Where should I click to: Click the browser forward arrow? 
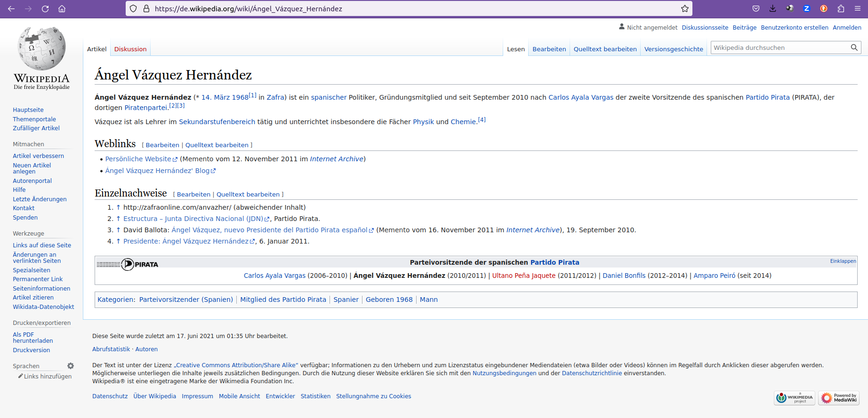[28, 8]
